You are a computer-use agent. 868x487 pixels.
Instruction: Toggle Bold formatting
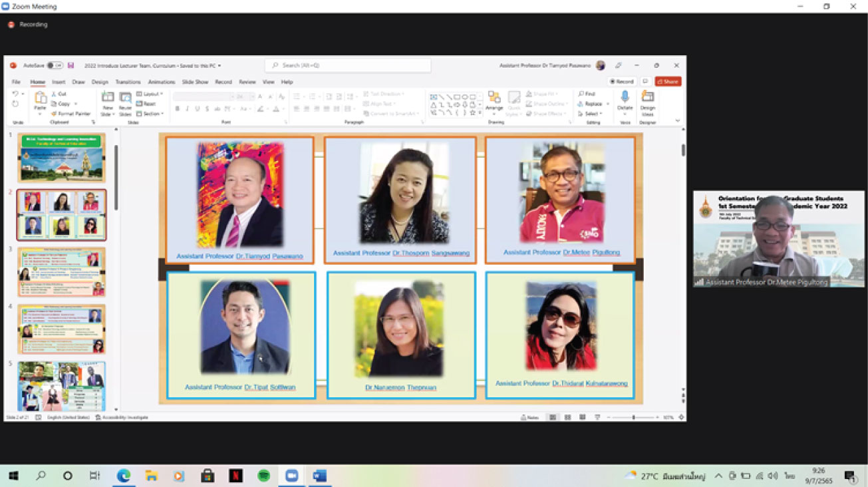178,108
